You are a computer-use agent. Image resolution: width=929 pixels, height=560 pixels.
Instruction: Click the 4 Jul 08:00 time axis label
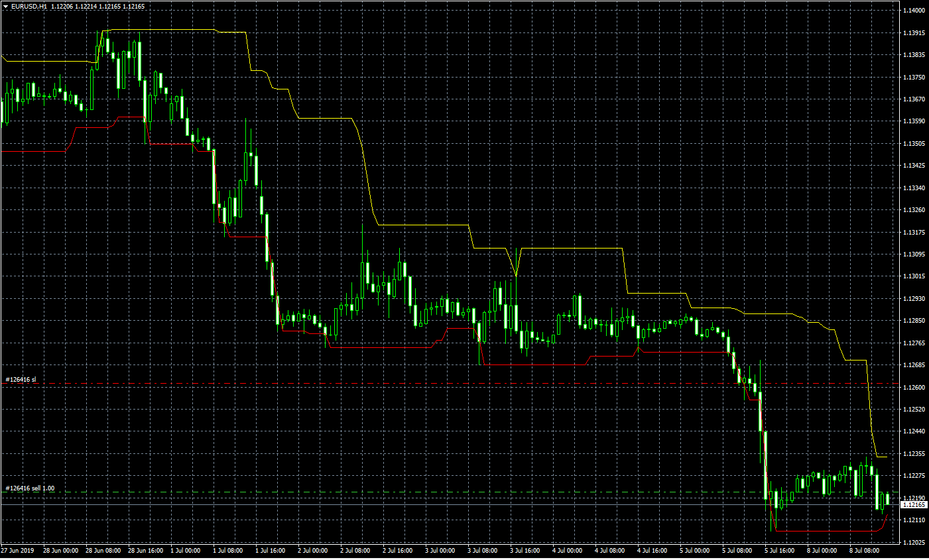click(609, 551)
